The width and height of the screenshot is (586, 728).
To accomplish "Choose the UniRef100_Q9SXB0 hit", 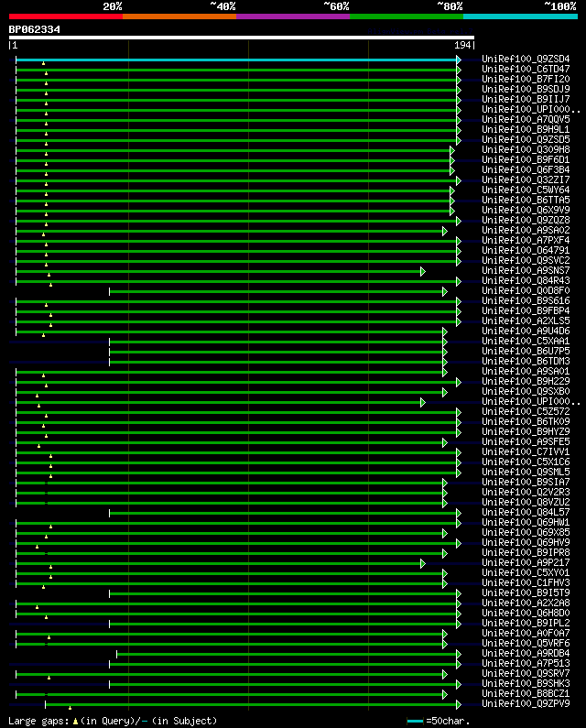I will 526,391.
